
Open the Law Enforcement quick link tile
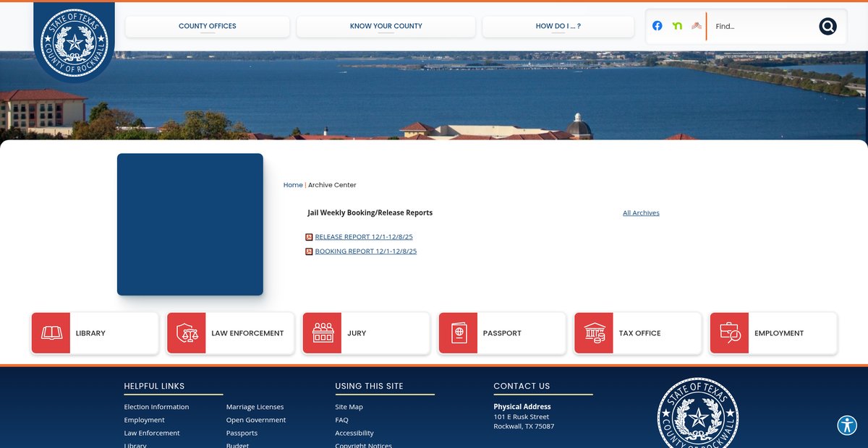pyautogui.click(x=230, y=333)
